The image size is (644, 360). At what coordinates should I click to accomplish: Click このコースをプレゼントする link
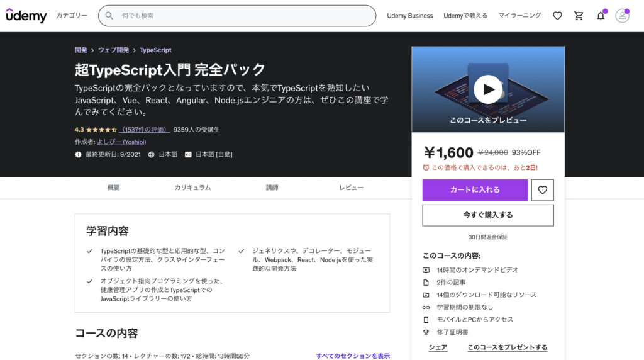tap(508, 347)
